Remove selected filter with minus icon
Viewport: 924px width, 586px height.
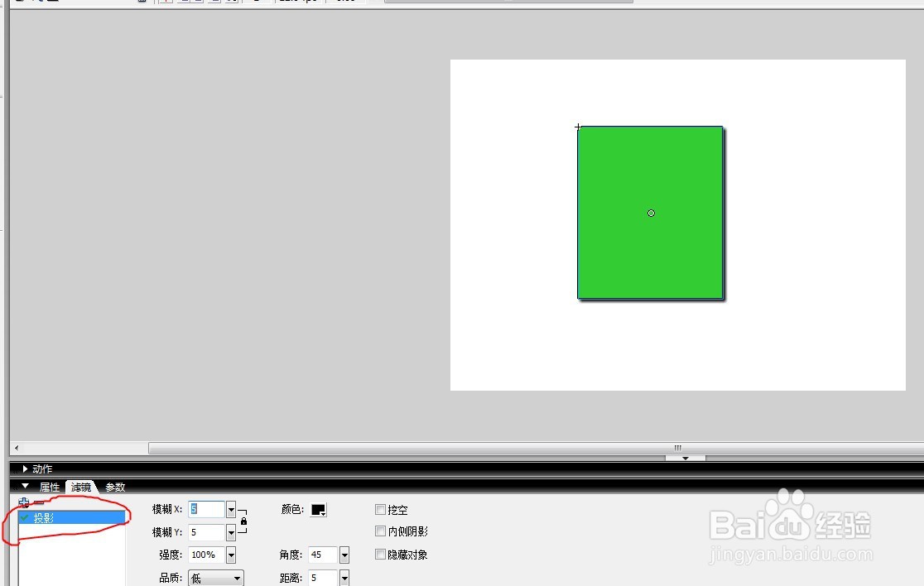pyautogui.click(x=39, y=502)
